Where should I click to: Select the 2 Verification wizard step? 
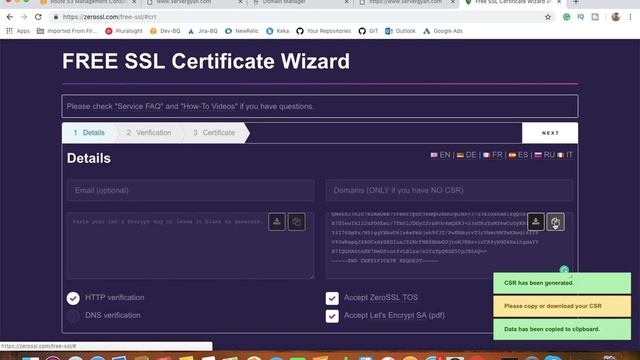pyautogui.click(x=149, y=133)
